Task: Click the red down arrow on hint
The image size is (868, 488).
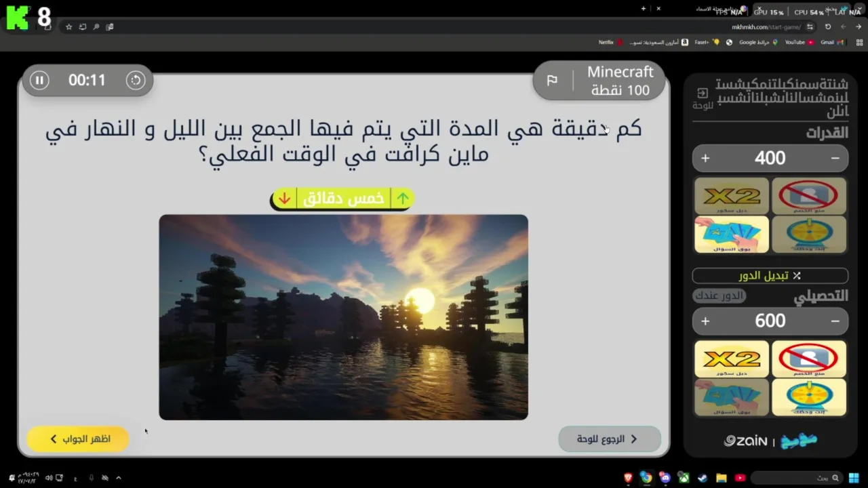Action: tap(285, 198)
